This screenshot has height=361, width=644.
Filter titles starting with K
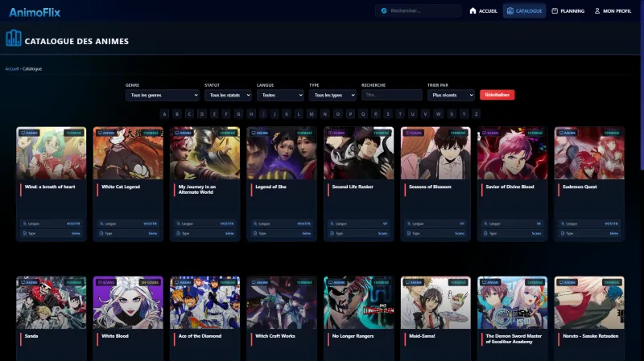pyautogui.click(x=287, y=114)
